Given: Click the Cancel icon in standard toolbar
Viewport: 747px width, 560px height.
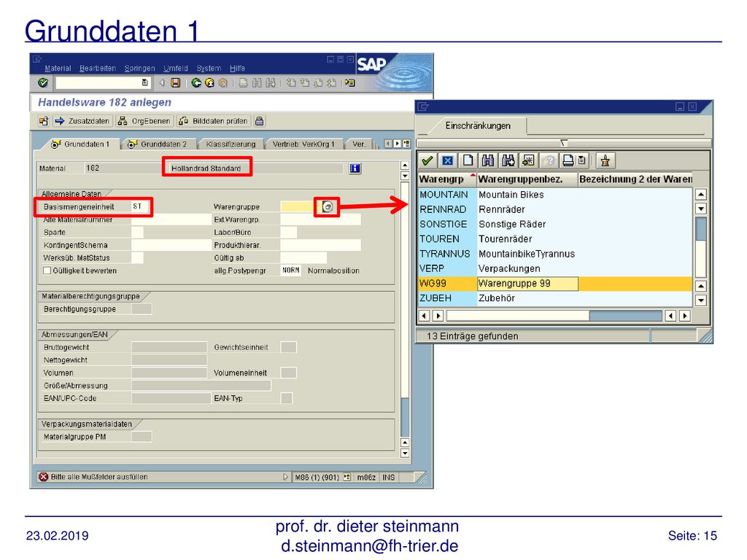Looking at the screenshot, I should coord(222,83).
